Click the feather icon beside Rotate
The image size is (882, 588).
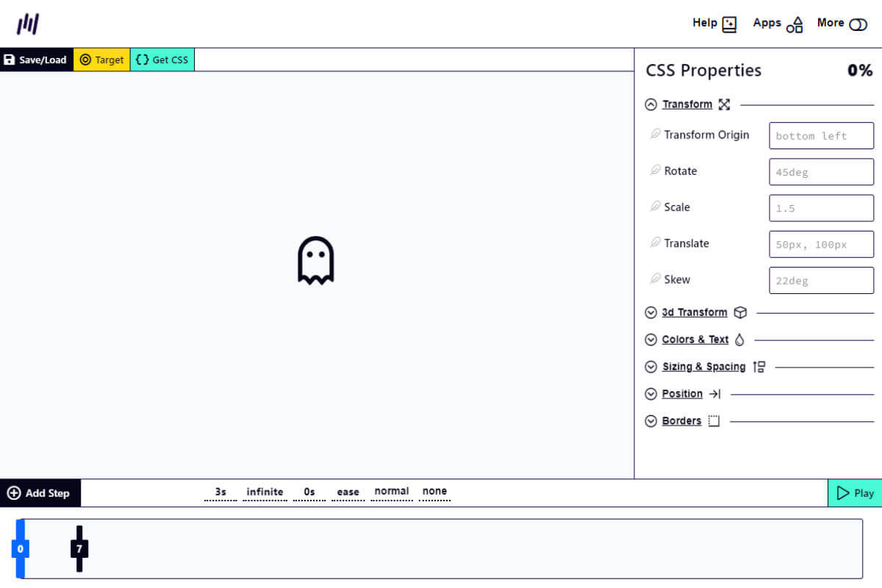[x=655, y=171]
